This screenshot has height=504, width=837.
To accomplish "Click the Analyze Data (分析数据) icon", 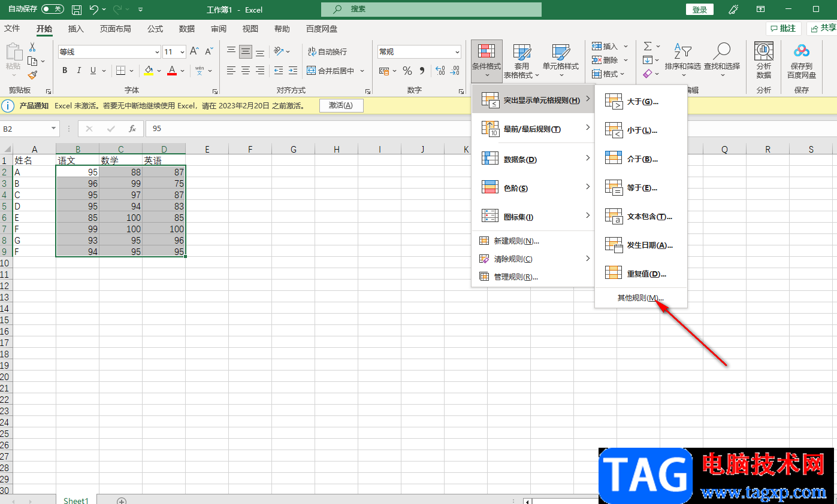I will pos(764,60).
